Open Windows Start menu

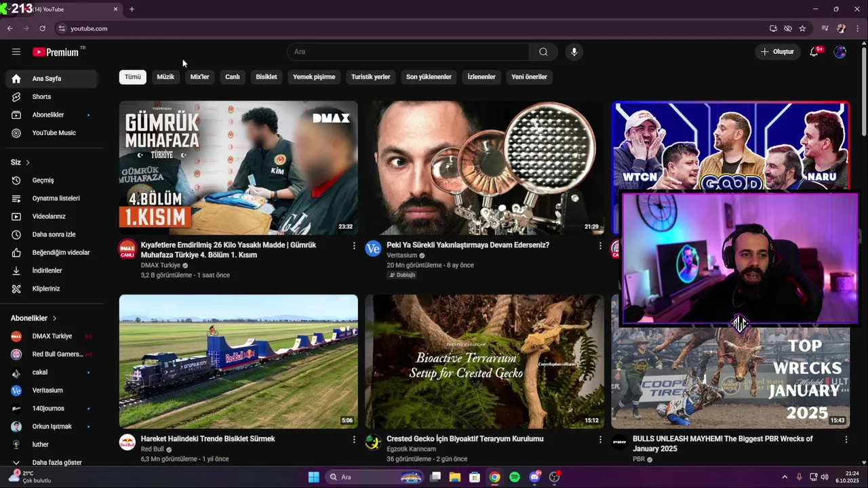[x=313, y=477]
